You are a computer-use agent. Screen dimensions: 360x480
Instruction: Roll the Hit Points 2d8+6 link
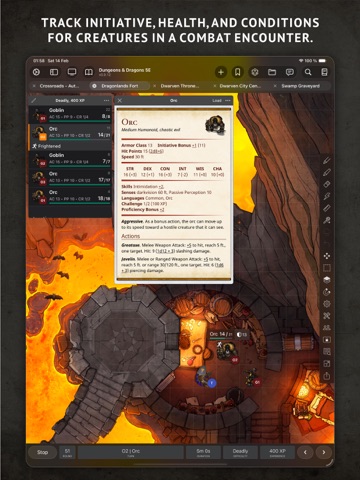(x=156, y=151)
